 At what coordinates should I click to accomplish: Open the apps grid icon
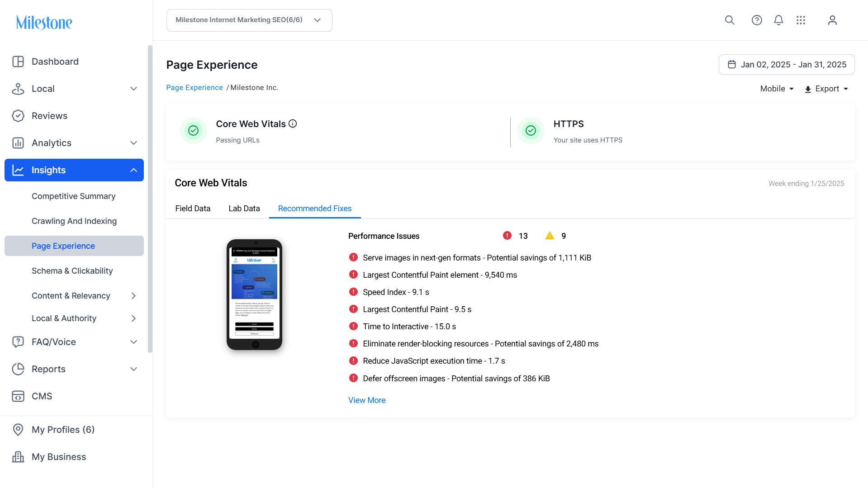point(801,20)
